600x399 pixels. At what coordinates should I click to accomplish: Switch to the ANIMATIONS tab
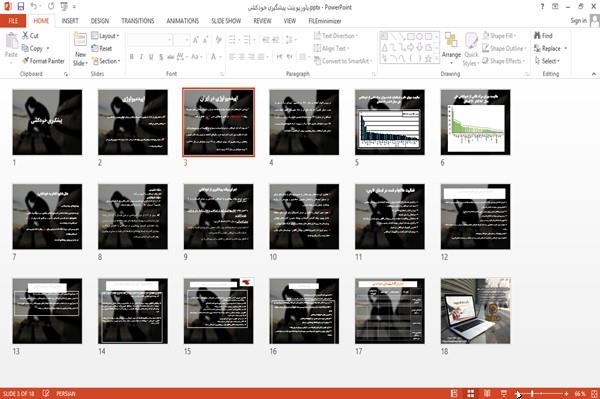pyautogui.click(x=183, y=21)
